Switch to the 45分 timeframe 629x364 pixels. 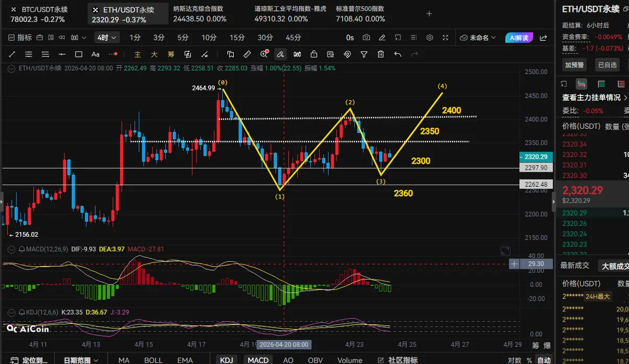coord(293,38)
